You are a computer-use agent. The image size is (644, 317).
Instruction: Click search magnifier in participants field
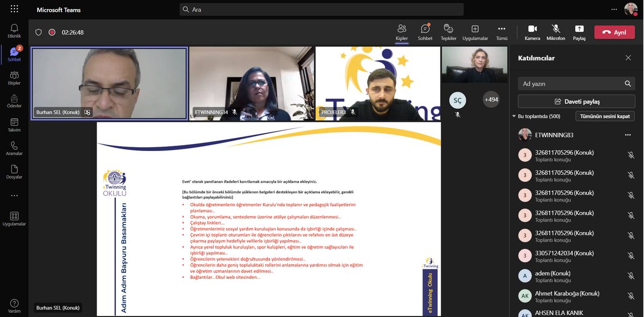(x=628, y=84)
